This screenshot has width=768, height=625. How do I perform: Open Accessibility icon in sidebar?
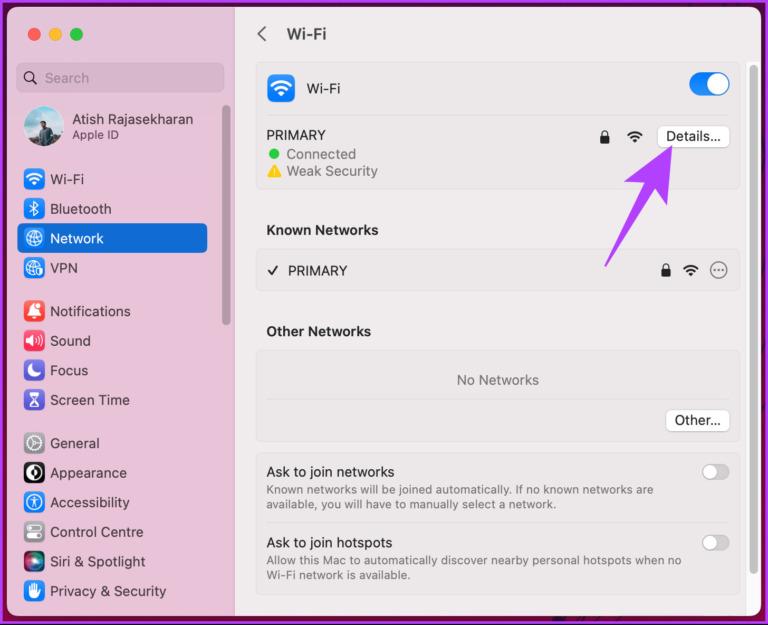[34, 502]
